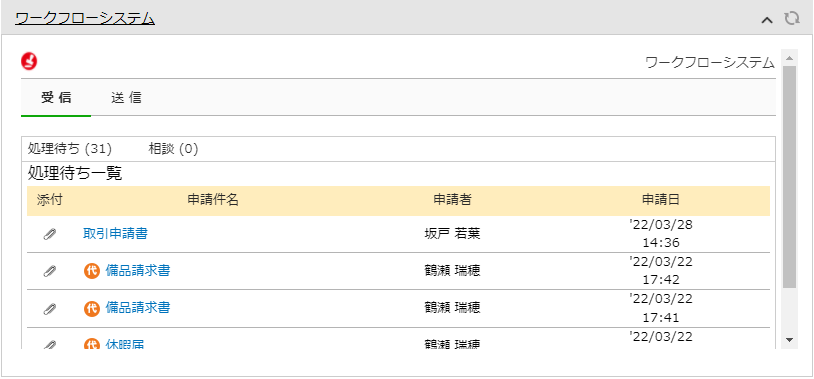Click the orange 代 icon beside 休暇届

[x=91, y=344]
